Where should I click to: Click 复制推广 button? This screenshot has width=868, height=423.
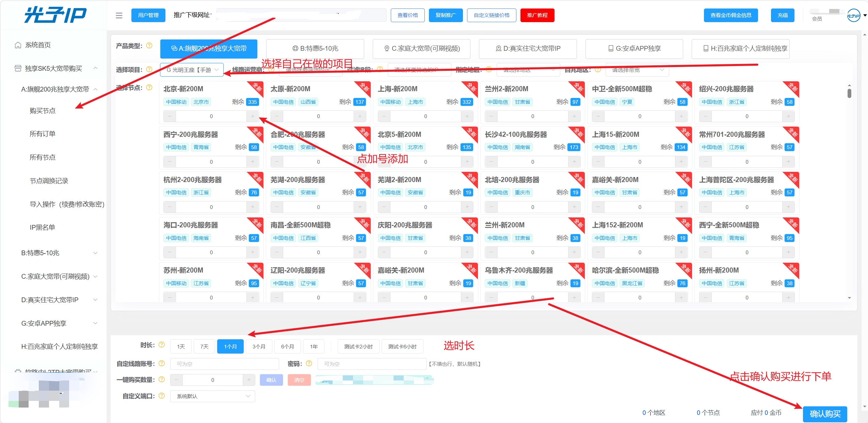[446, 15]
